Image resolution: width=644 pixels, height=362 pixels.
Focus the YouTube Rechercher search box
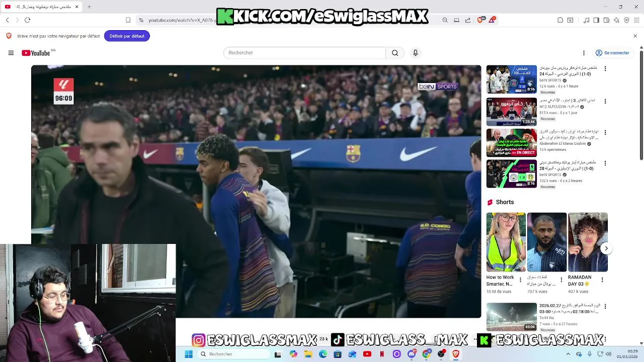tap(304, 53)
